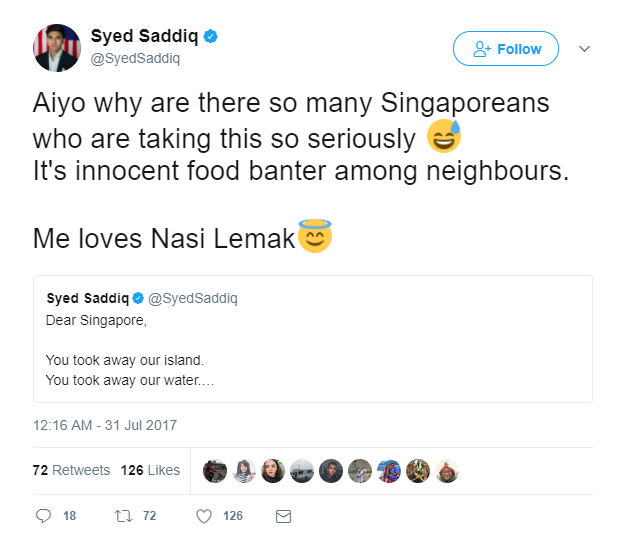The width and height of the screenshot is (622, 548).
Task: Open direct message envelope icon
Action: click(x=283, y=516)
